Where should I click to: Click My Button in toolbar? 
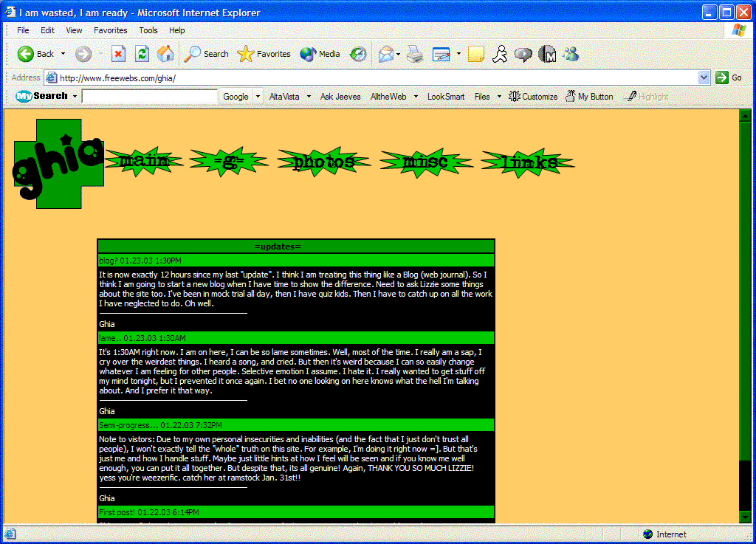[x=589, y=97]
